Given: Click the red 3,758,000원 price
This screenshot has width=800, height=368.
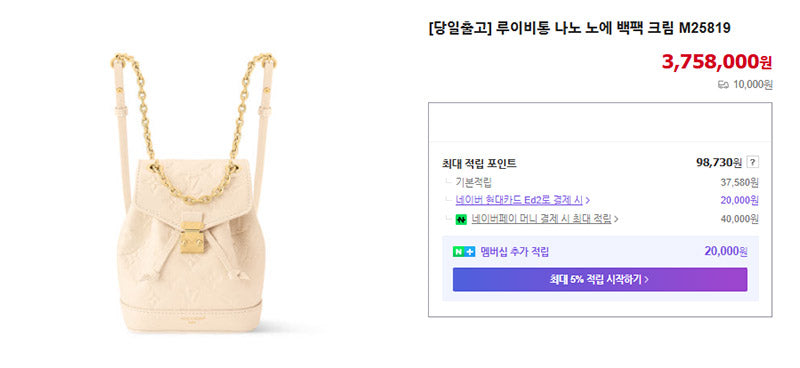Looking at the screenshot, I should pos(717,62).
